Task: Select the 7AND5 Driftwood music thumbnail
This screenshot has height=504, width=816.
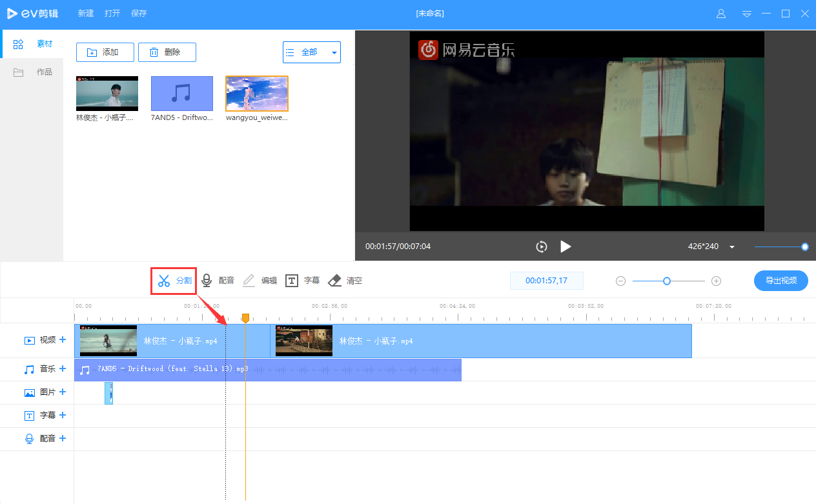Action: tap(181, 94)
